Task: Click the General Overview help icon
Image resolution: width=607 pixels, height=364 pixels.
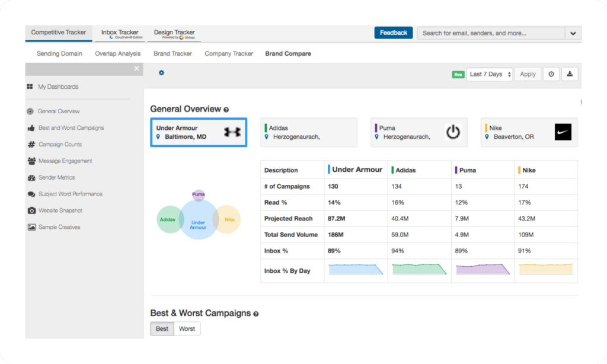Action: 226,110
